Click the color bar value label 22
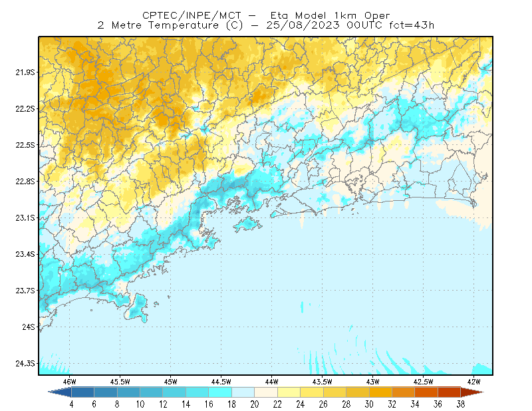The width and height of the screenshot is (532, 411). (x=277, y=404)
